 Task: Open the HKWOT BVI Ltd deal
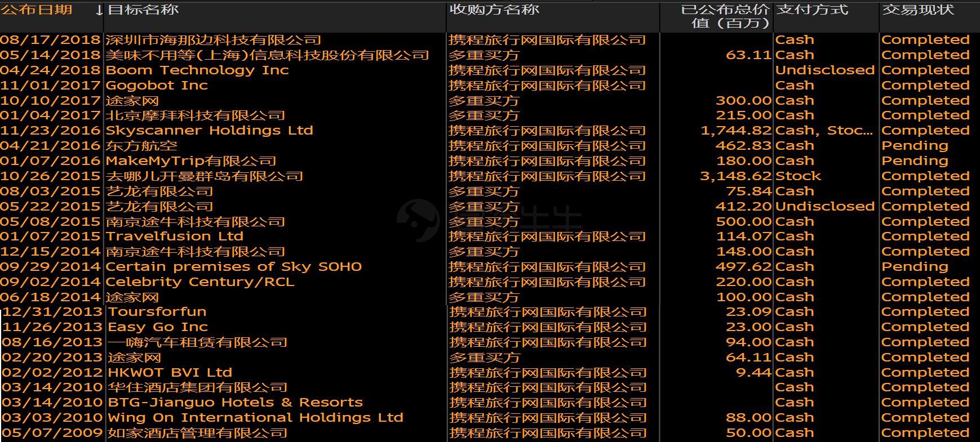[x=170, y=373]
